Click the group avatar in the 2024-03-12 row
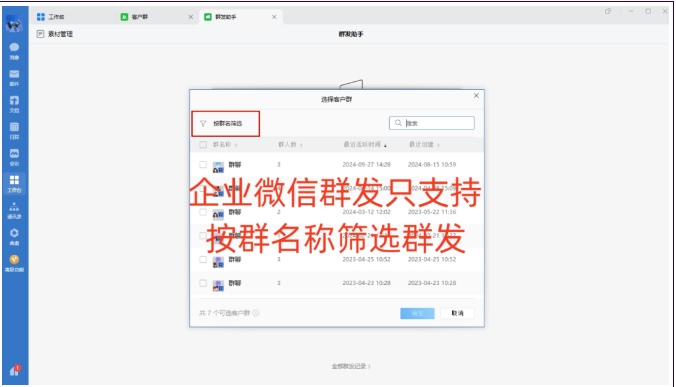The width and height of the screenshot is (676, 387). 219,214
